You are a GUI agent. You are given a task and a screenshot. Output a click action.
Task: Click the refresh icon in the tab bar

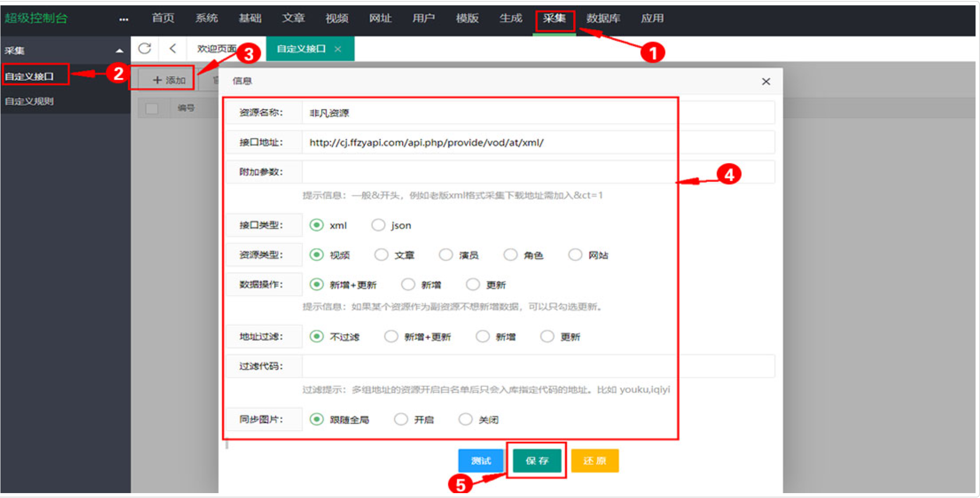click(145, 48)
